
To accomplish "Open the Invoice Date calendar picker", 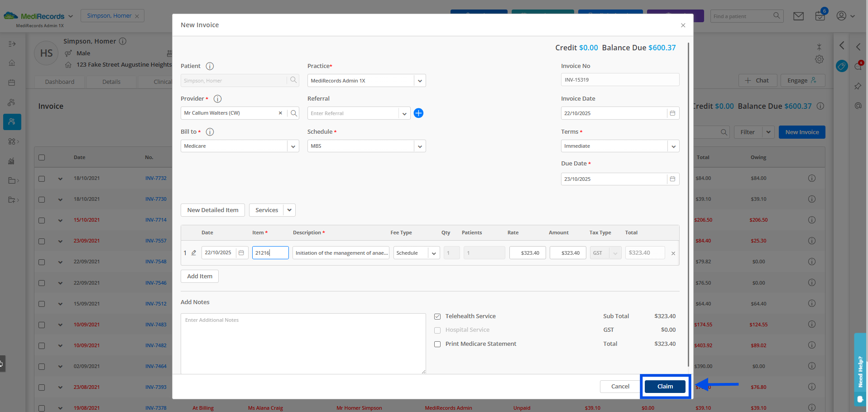I will point(672,113).
